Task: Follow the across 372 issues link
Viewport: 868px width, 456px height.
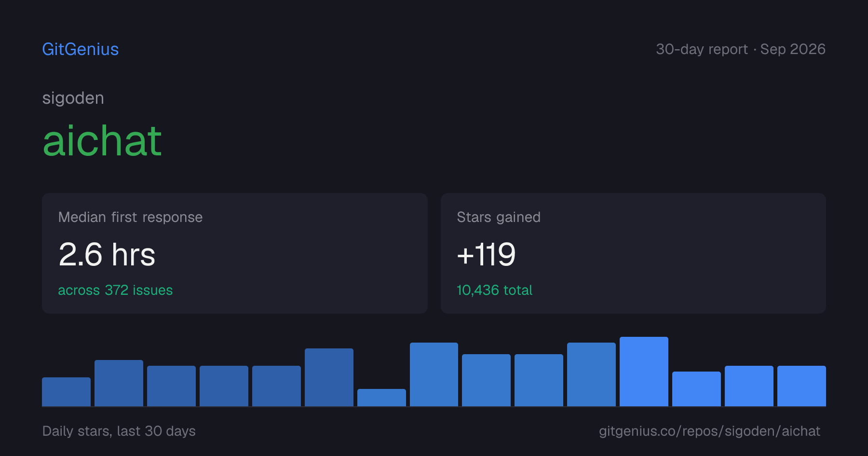Action: 115,290
